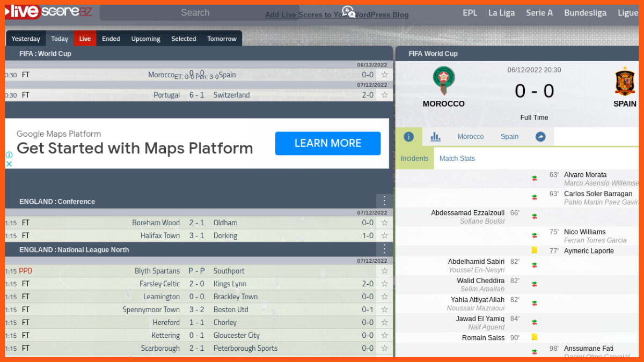Click the share arrow icon
644x362 pixels.
pyautogui.click(x=540, y=137)
